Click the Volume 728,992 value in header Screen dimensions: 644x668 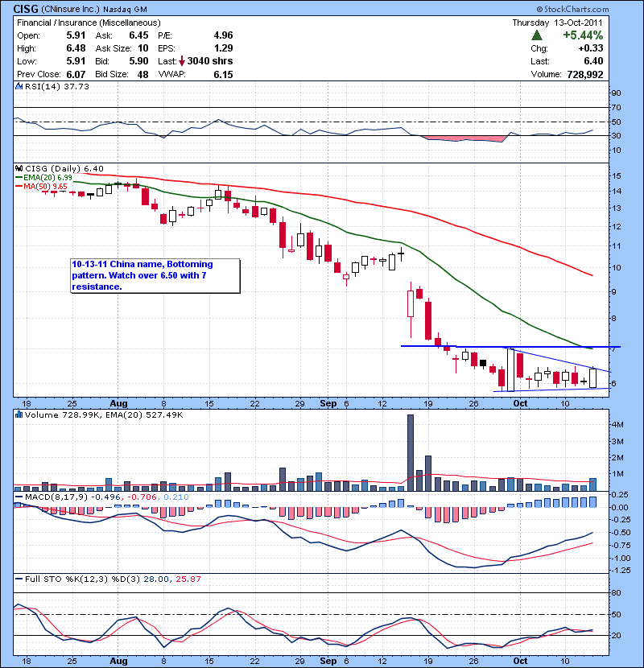pyautogui.click(x=584, y=75)
